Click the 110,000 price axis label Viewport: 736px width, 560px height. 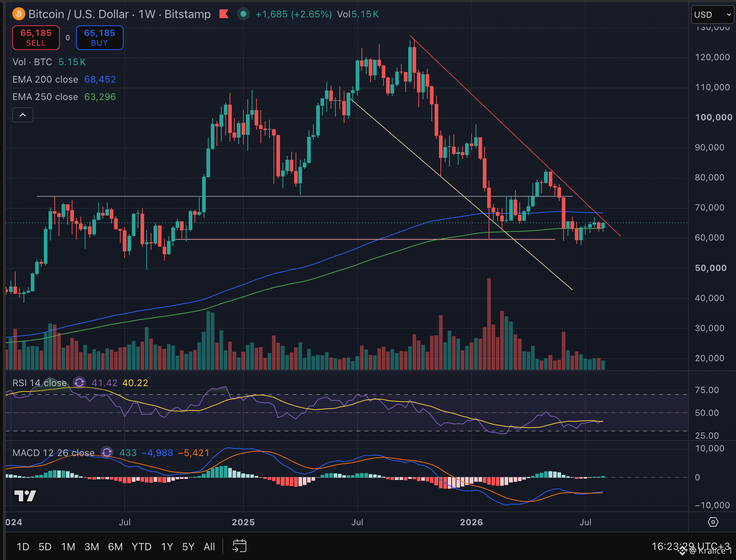712,87
